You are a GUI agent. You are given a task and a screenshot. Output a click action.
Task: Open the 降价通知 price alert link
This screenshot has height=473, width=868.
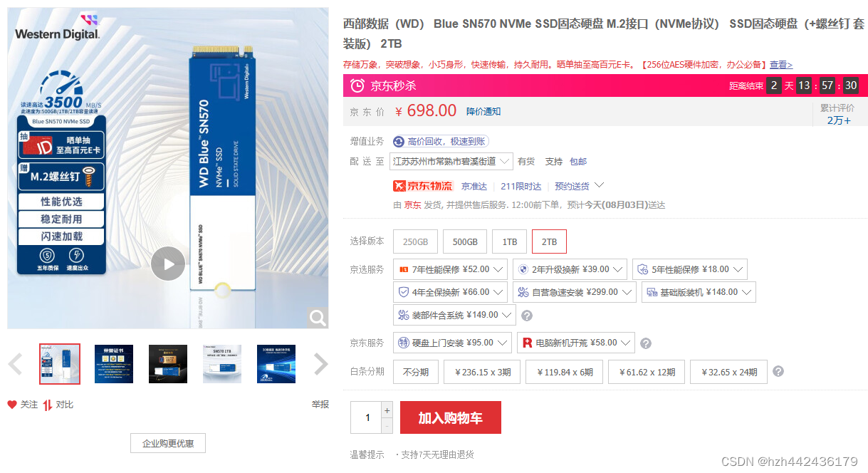pos(483,111)
